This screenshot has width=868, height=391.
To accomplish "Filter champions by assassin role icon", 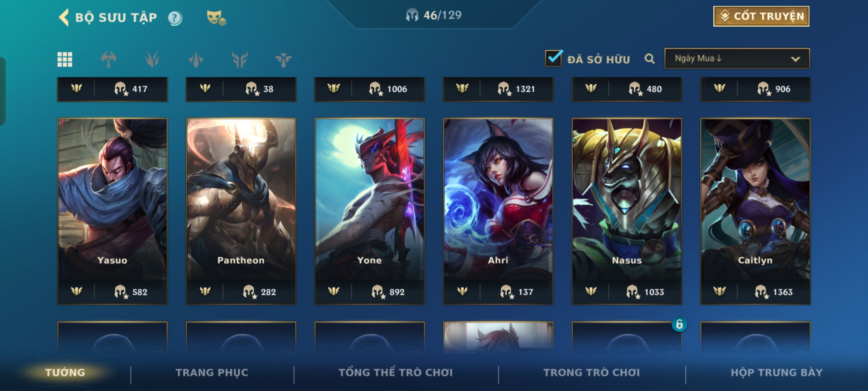I will click(x=196, y=59).
